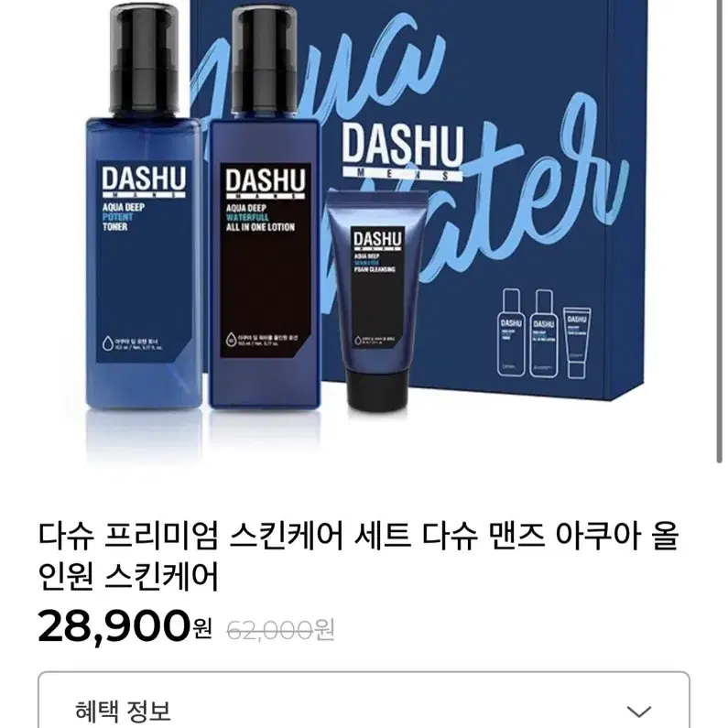Expand the 혜택 정보 chevron arrow
The image size is (728, 728).
point(639,711)
